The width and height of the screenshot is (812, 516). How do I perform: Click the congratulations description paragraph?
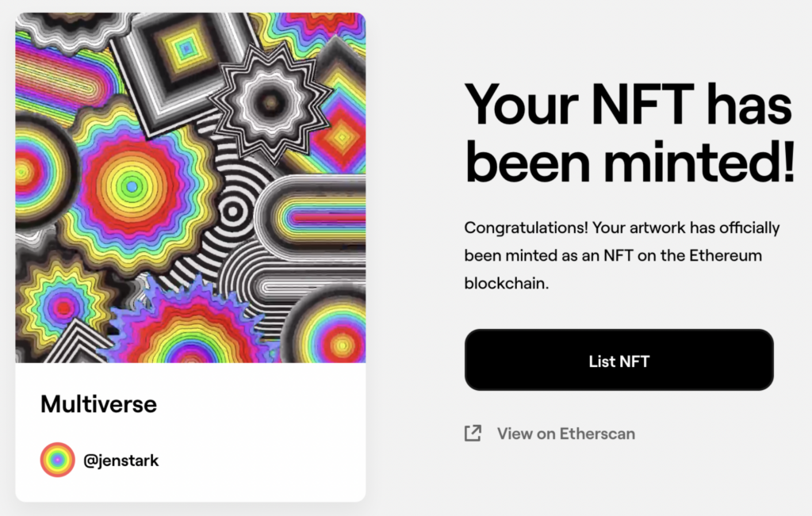pos(621,255)
